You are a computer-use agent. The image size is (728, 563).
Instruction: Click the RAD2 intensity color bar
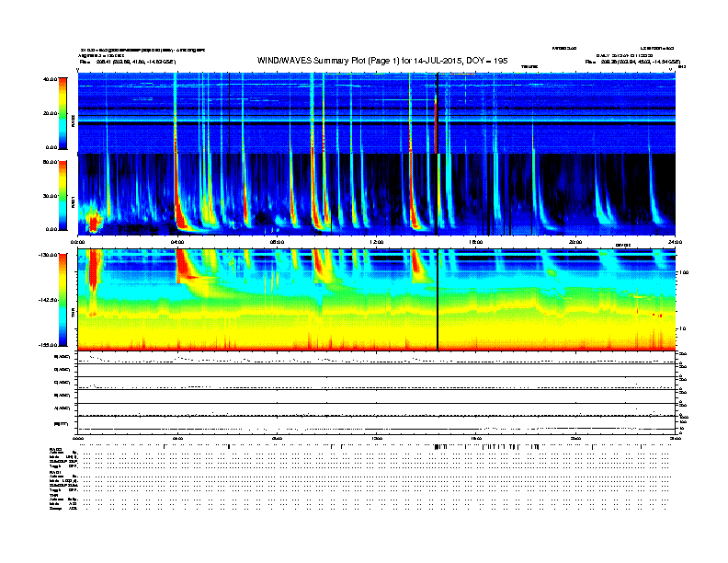[x=63, y=113]
